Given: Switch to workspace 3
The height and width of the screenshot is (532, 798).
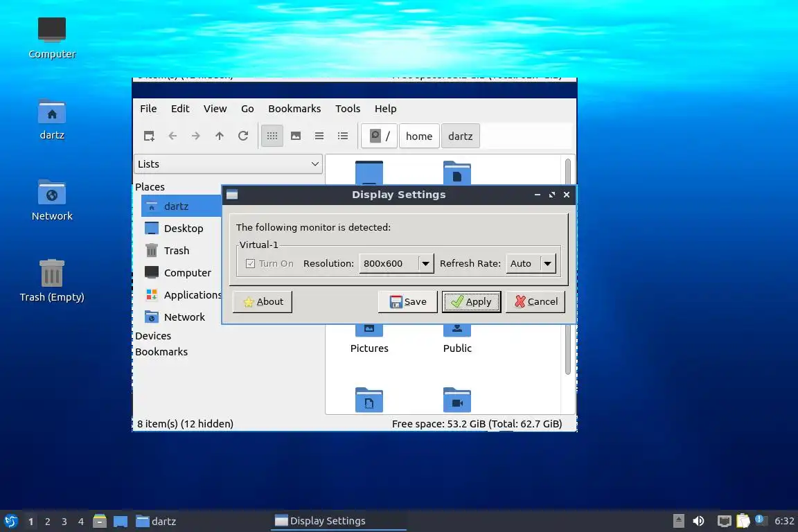Looking at the screenshot, I should tap(64, 522).
